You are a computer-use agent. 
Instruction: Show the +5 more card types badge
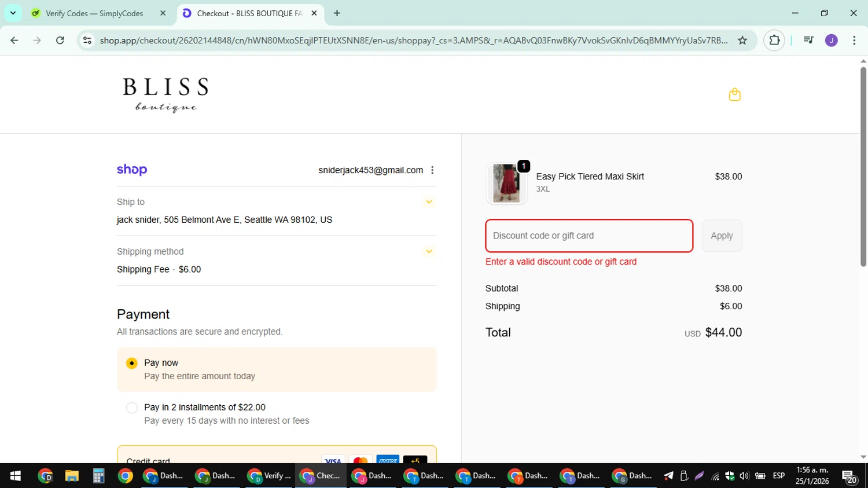pos(415,461)
